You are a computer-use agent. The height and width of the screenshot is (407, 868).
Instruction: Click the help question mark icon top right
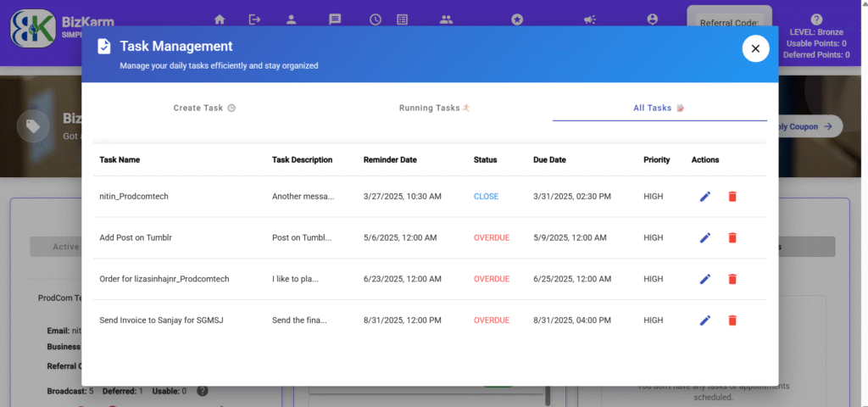[816, 20]
